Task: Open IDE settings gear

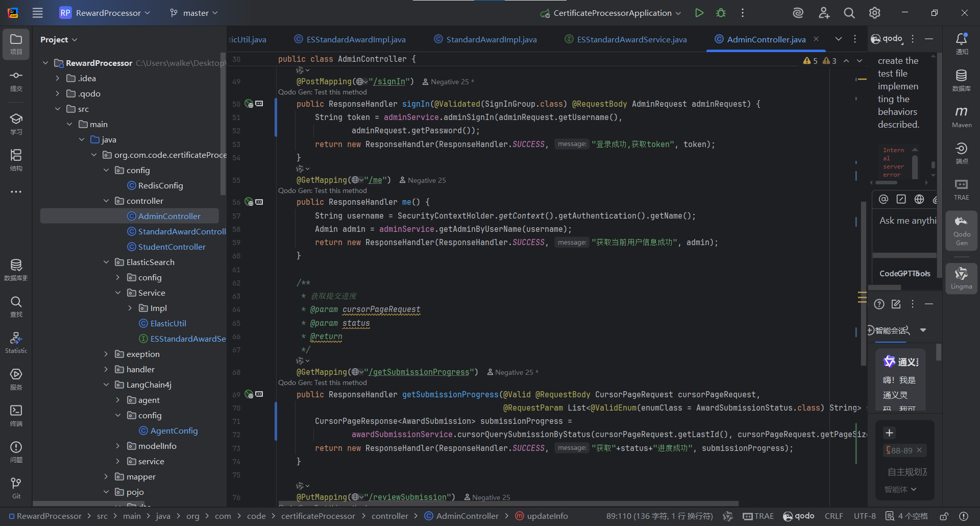Action: pyautogui.click(x=875, y=13)
